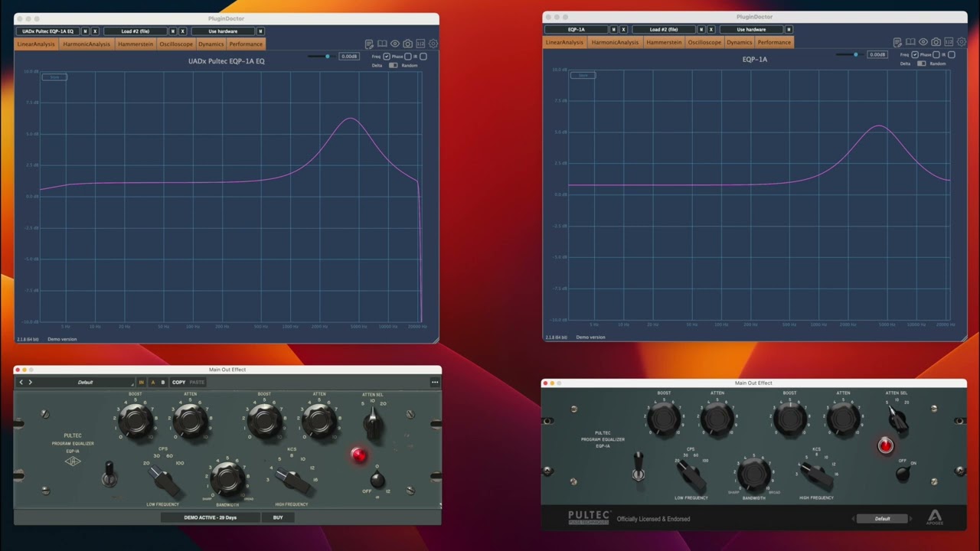Click eye icon in left PluginDoctor window
Image resolution: width=980 pixels, height=551 pixels.
395,44
